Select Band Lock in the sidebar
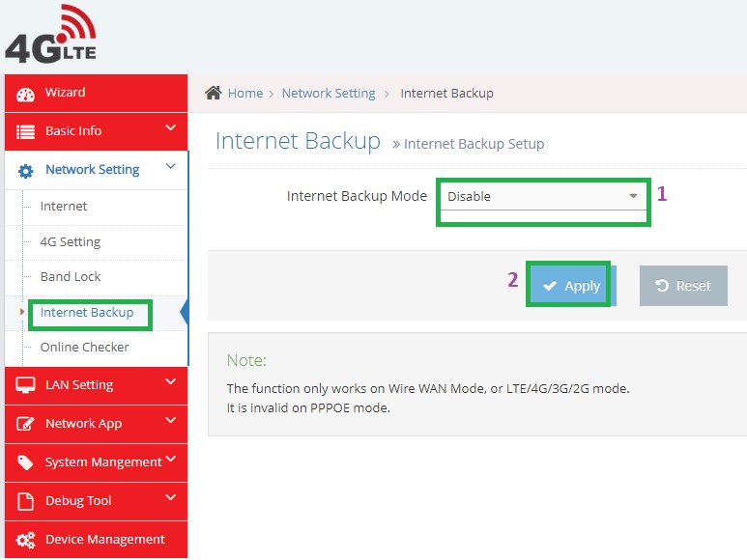The width and height of the screenshot is (747, 560). pos(71,277)
